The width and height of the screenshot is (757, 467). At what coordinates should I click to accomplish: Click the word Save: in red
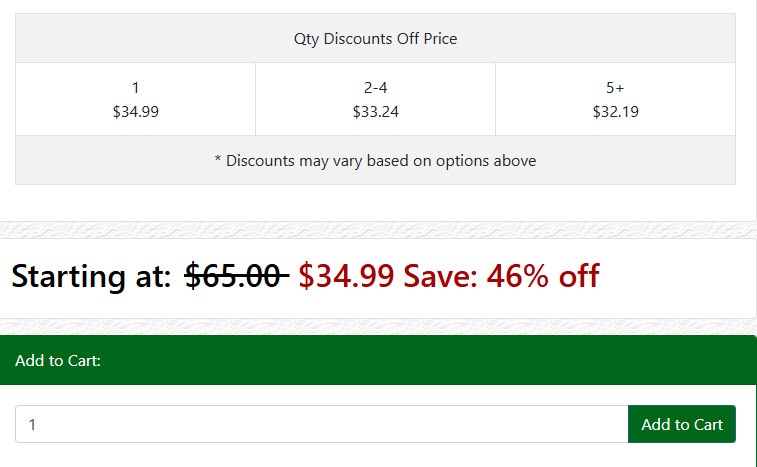click(x=440, y=276)
